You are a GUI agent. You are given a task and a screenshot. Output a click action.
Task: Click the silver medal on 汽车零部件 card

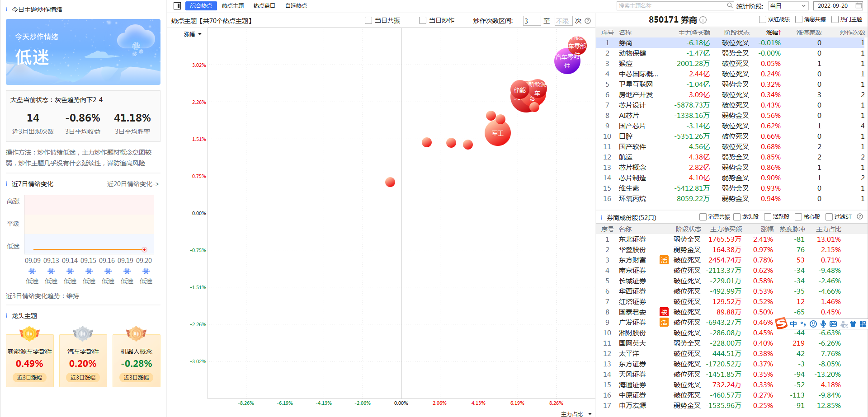83,334
